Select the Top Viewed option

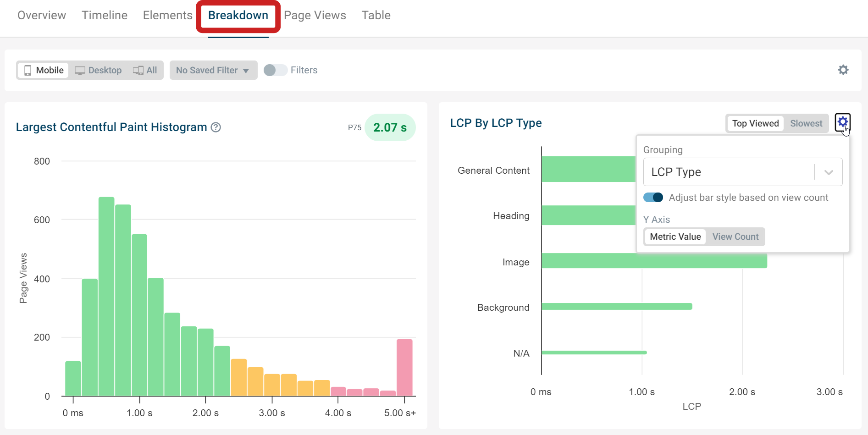point(755,123)
